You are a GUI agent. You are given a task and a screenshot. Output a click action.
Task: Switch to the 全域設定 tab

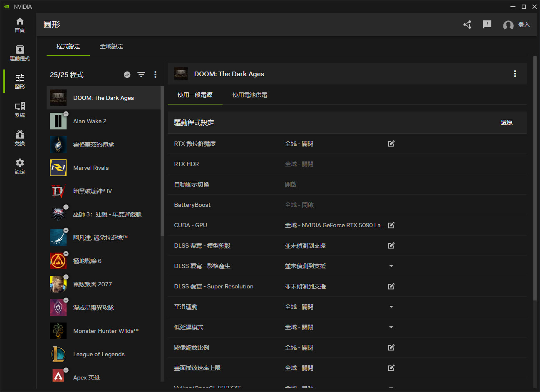[111, 46]
